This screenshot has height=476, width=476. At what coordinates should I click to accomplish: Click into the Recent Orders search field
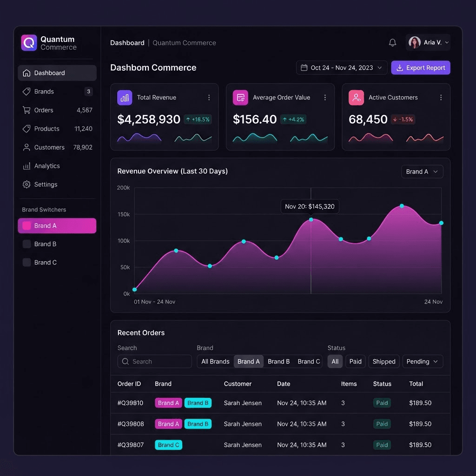click(154, 361)
